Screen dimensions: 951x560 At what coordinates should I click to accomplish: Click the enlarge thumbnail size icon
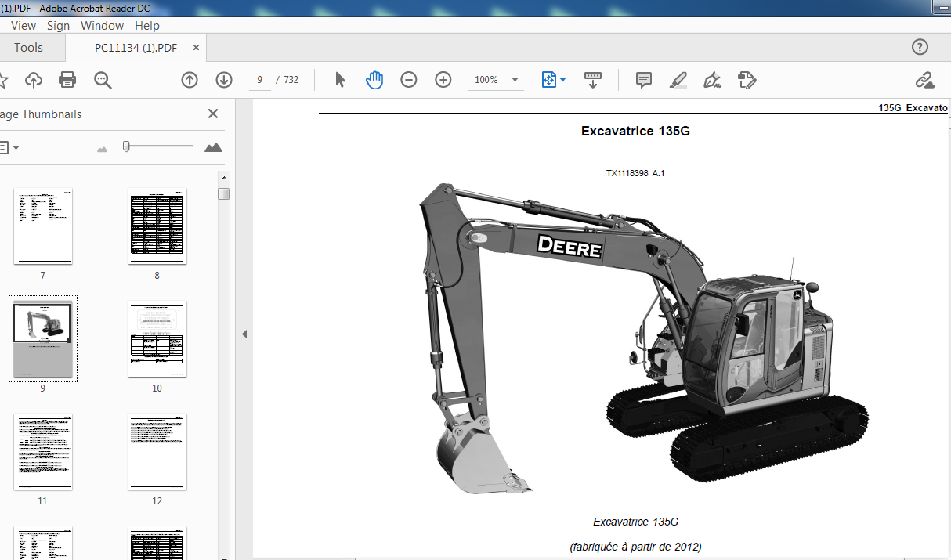click(213, 147)
